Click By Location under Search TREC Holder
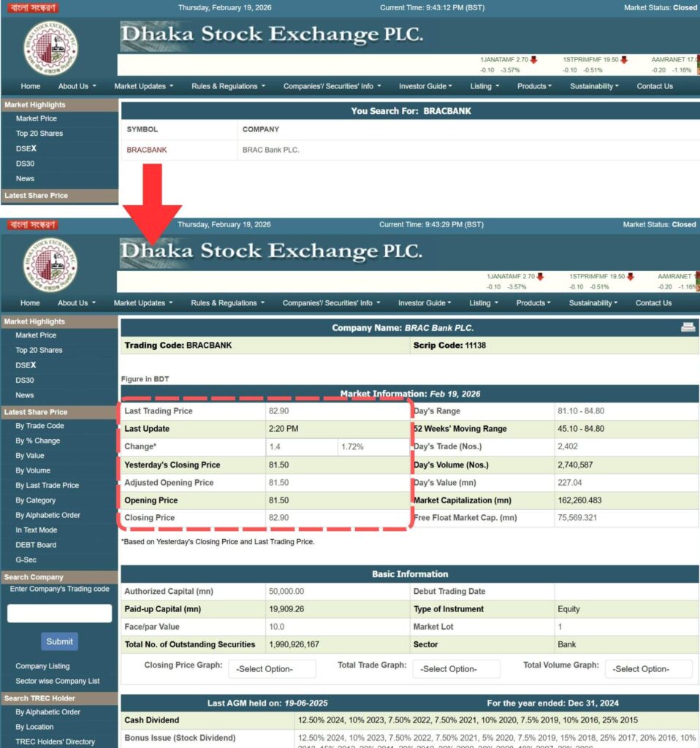Image resolution: width=700 pixels, height=748 pixels. pos(34,727)
